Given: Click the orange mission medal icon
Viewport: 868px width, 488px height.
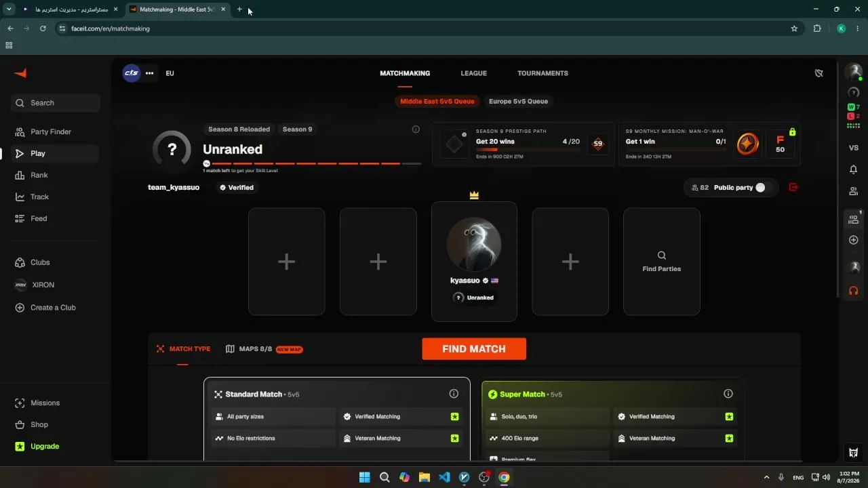Looking at the screenshot, I should 747,144.
